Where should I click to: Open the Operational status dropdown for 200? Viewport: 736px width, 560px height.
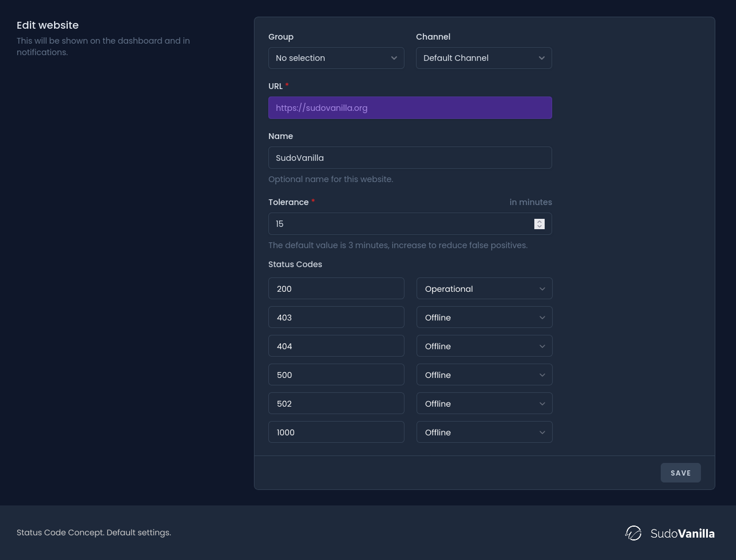click(x=484, y=289)
